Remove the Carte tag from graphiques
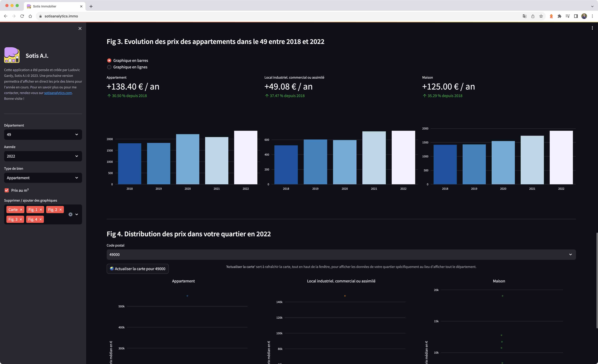 pyautogui.click(x=21, y=210)
